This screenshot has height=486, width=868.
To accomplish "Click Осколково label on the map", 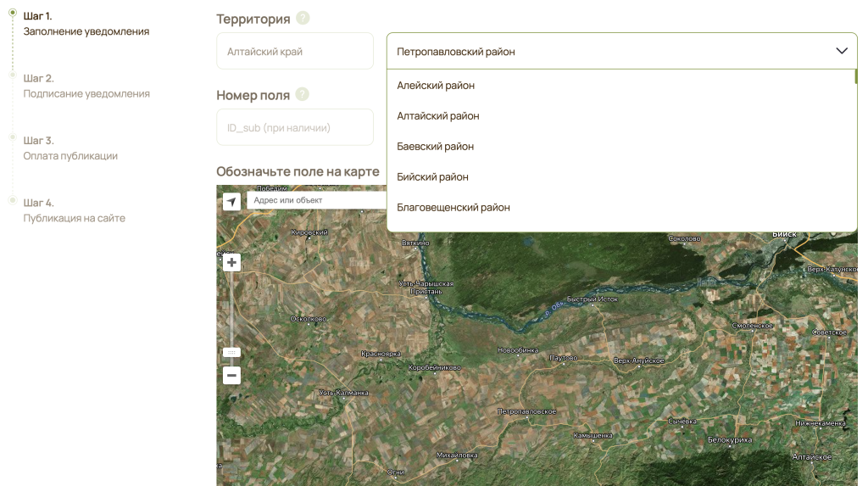I will (309, 319).
